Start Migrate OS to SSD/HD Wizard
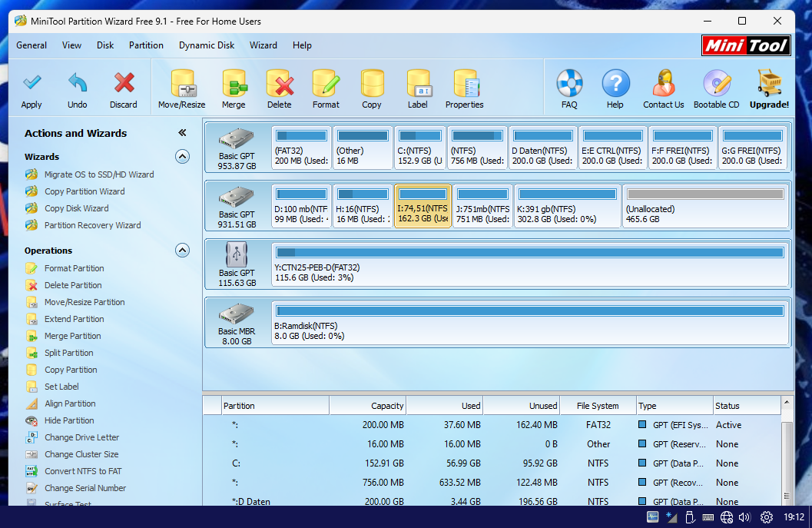 coord(99,174)
